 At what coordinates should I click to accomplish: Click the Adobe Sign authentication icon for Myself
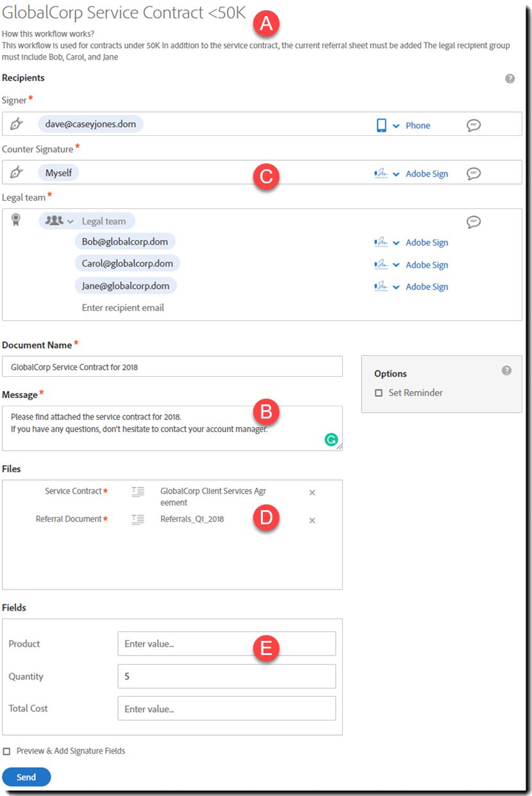click(381, 174)
